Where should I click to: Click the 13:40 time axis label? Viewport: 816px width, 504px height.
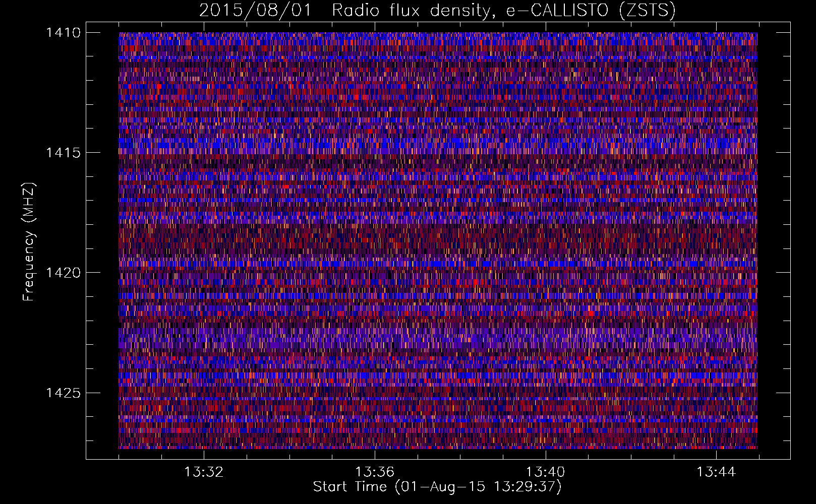pos(545,472)
